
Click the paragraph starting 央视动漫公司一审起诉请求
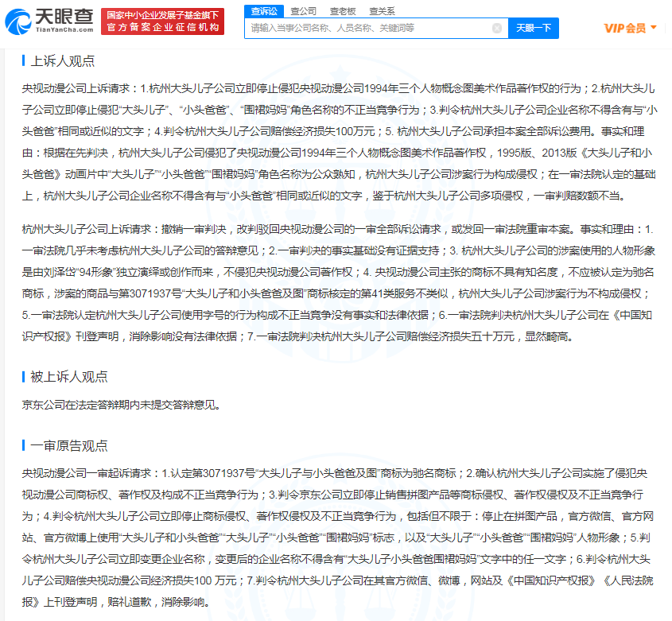pyautogui.click(x=338, y=538)
